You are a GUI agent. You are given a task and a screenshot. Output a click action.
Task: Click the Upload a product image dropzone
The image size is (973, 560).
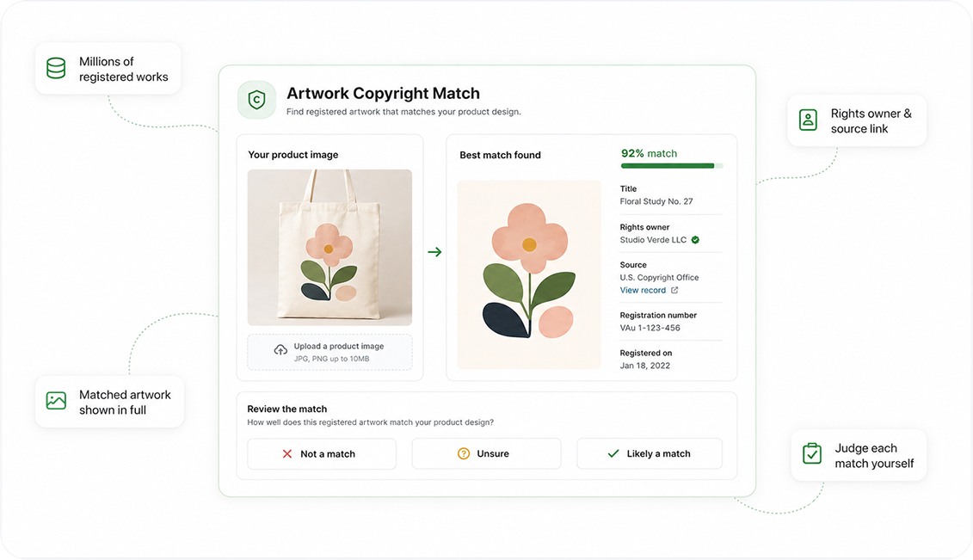pyautogui.click(x=329, y=352)
